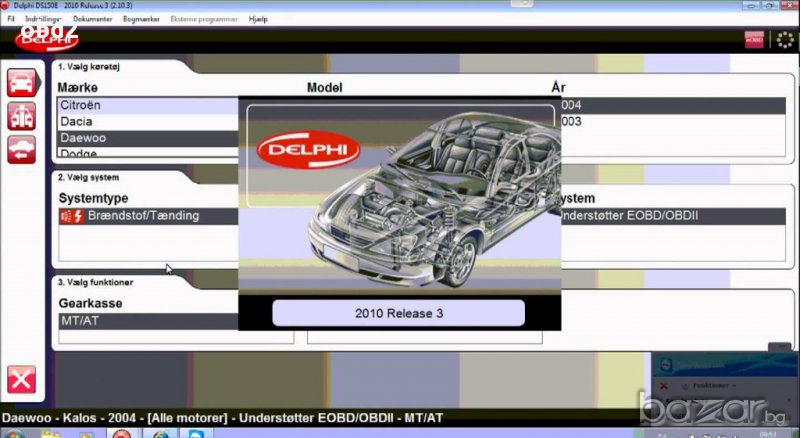Open Internet Explorer from the taskbar
The height and width of the screenshot is (438, 800).
tap(158, 432)
